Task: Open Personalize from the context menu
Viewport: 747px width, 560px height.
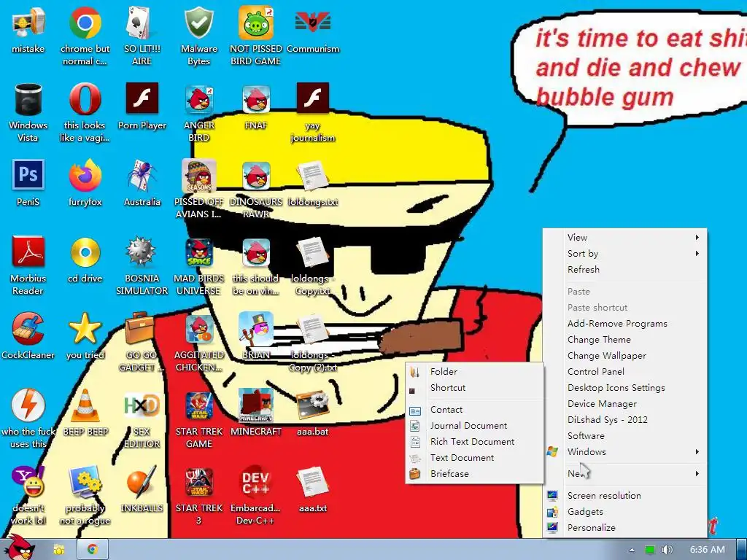Action: (x=624, y=528)
